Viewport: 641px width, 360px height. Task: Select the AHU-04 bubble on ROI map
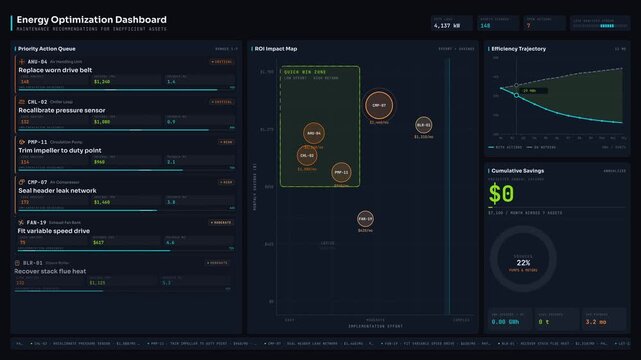[x=314, y=133]
